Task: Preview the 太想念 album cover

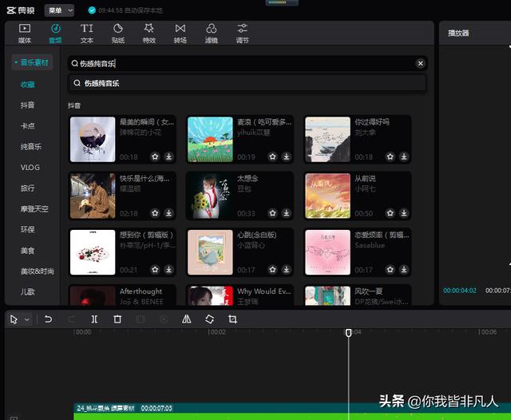Action: [x=210, y=196]
